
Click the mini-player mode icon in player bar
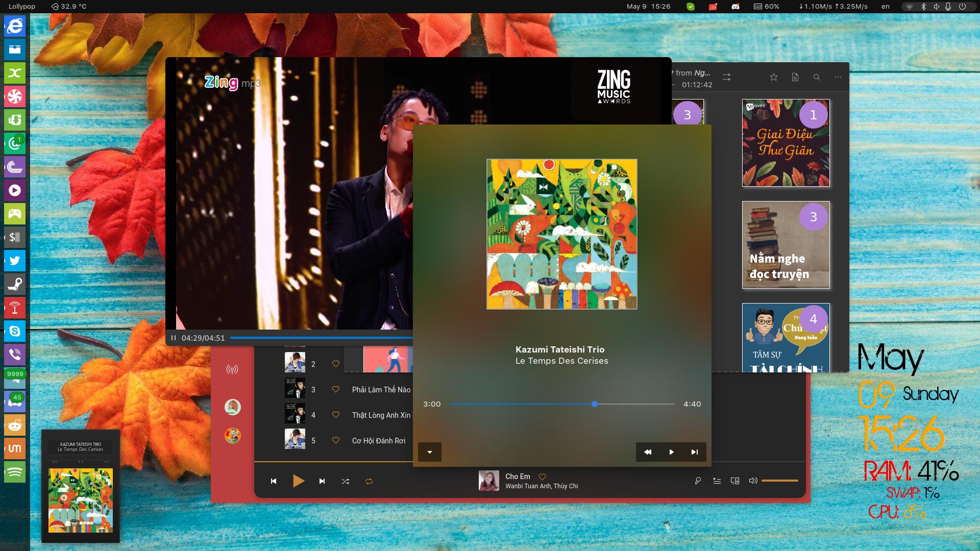coord(735,481)
